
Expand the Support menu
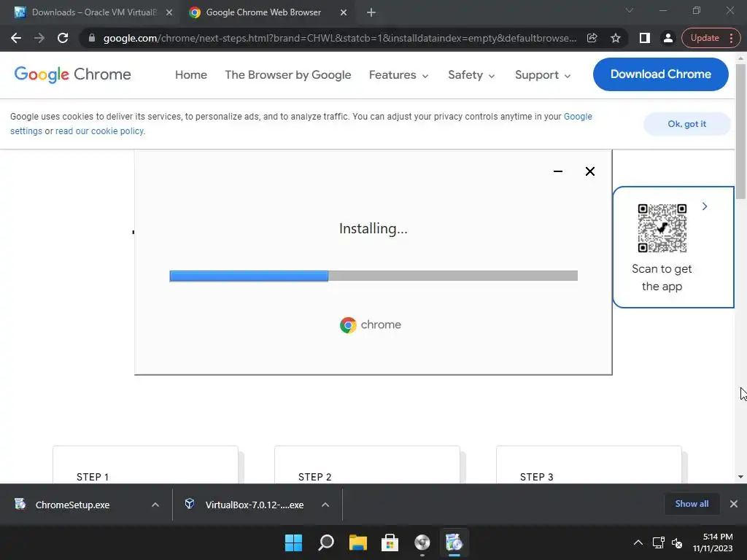(543, 75)
